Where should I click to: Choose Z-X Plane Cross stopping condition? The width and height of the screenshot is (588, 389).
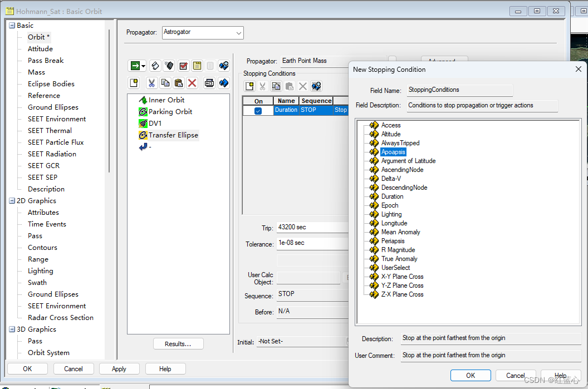point(402,294)
